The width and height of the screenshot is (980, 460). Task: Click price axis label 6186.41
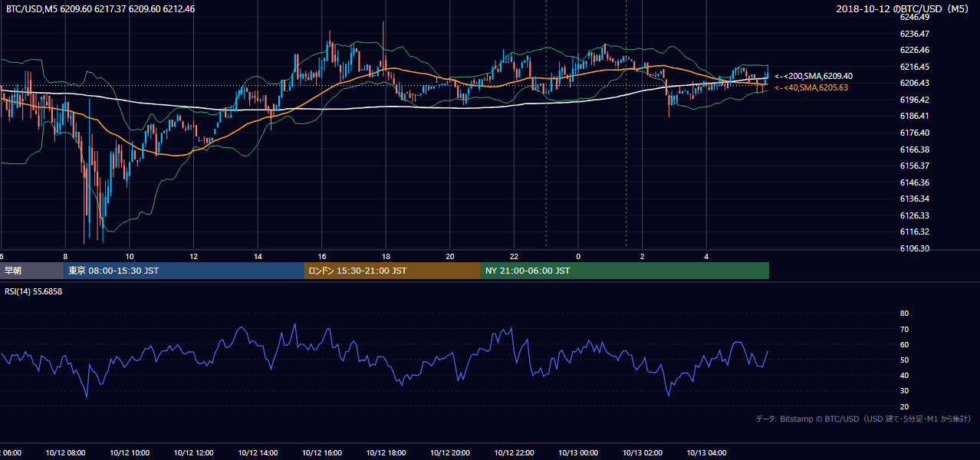(914, 116)
